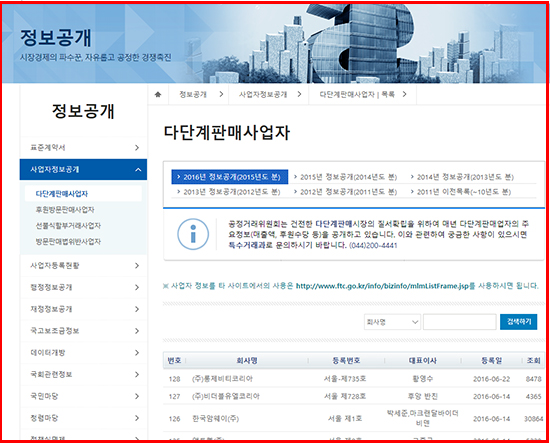Click the 검색하기 search button
The height and width of the screenshot is (443, 550).
tap(518, 322)
